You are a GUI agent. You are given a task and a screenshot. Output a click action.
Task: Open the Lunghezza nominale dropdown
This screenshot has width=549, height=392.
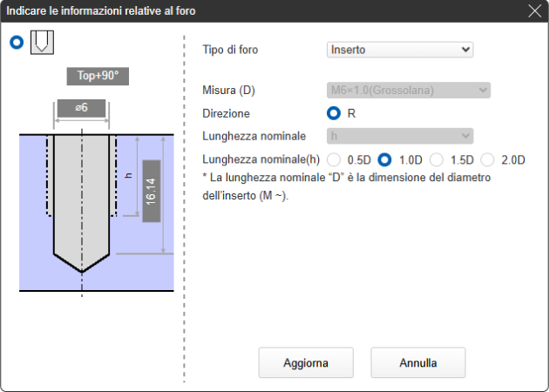(399, 136)
